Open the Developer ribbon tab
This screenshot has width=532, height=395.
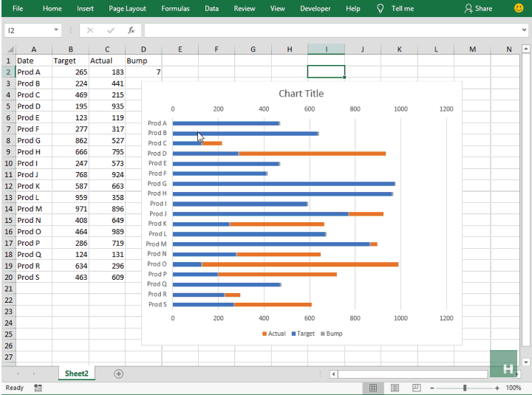316,8
